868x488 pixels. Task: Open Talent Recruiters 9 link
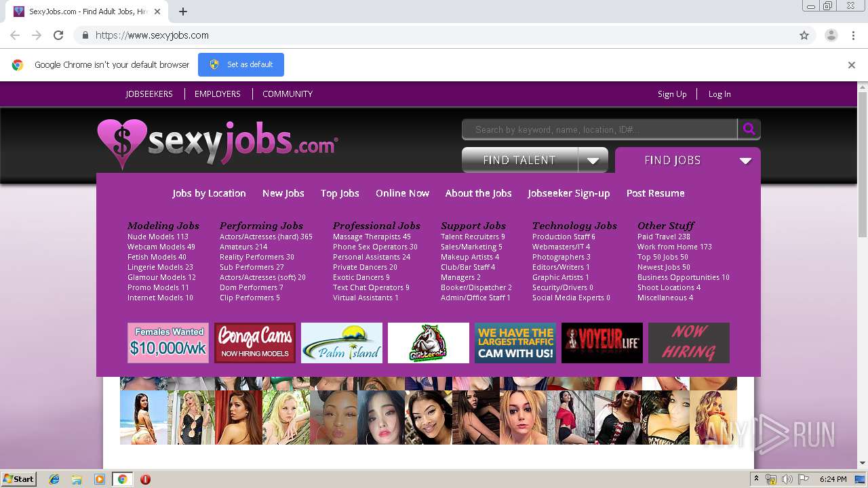(x=473, y=237)
